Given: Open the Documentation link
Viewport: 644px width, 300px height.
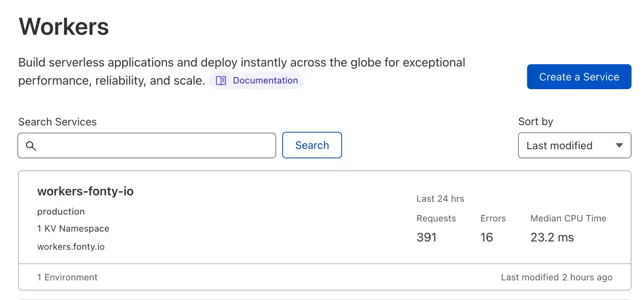Looking at the screenshot, I should [265, 80].
